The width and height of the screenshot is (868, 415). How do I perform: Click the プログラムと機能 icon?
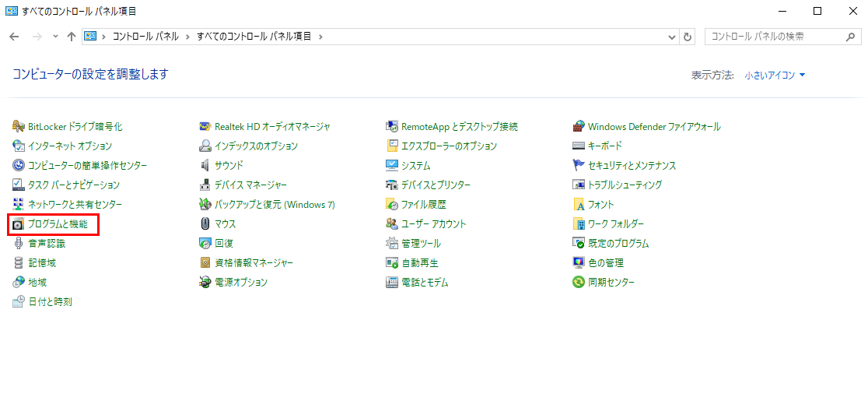point(18,224)
